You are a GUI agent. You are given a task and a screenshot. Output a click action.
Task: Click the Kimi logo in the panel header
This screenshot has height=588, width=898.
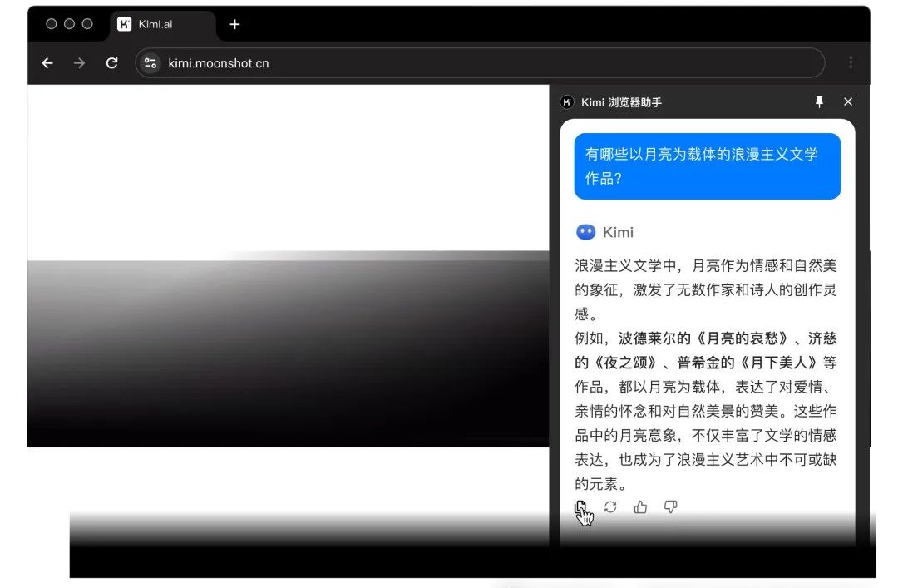click(x=567, y=102)
